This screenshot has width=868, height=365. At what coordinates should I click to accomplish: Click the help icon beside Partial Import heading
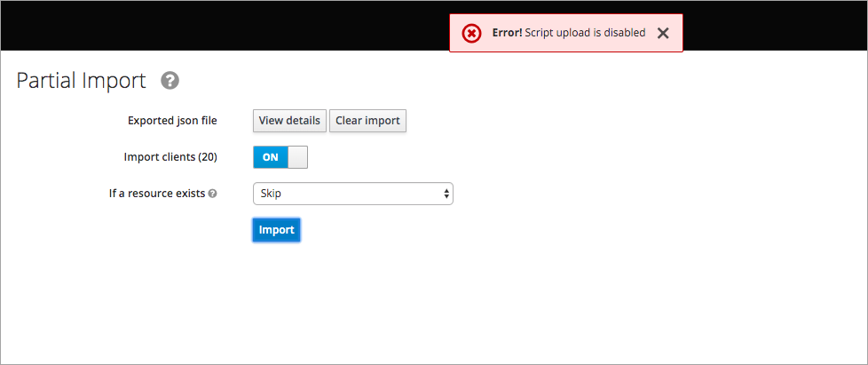click(x=170, y=81)
